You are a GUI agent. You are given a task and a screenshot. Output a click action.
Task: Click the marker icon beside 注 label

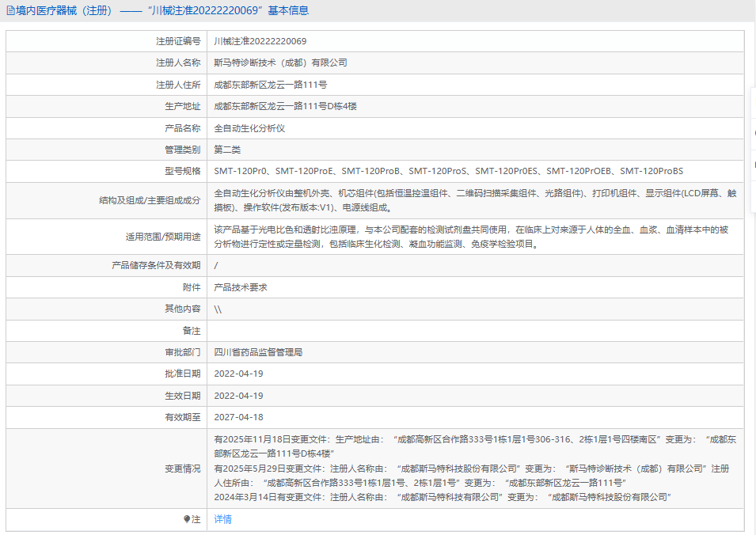tap(187, 519)
